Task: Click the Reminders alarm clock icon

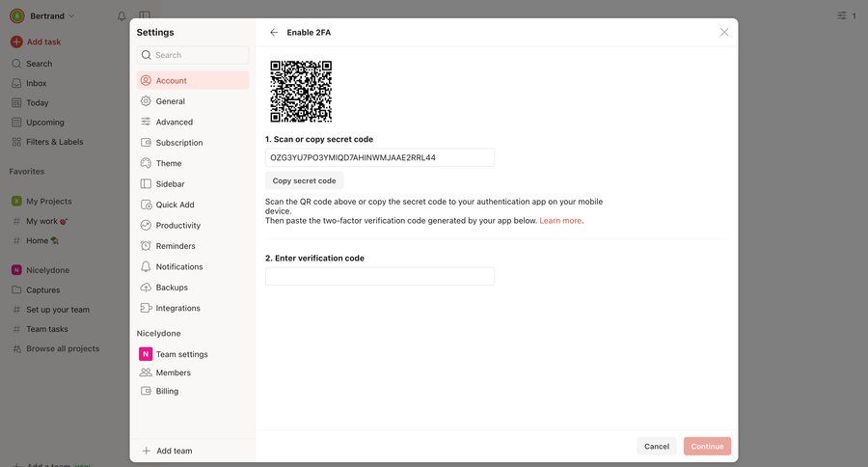Action: (x=146, y=245)
